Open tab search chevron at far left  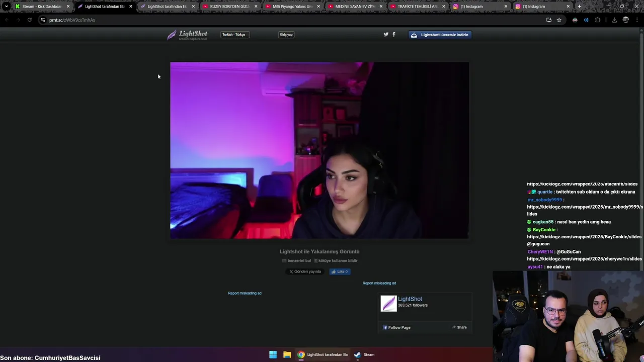pos(7,7)
